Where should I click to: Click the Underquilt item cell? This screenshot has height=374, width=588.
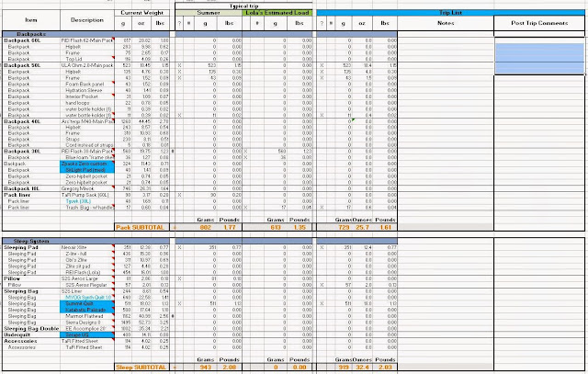coord(31,334)
